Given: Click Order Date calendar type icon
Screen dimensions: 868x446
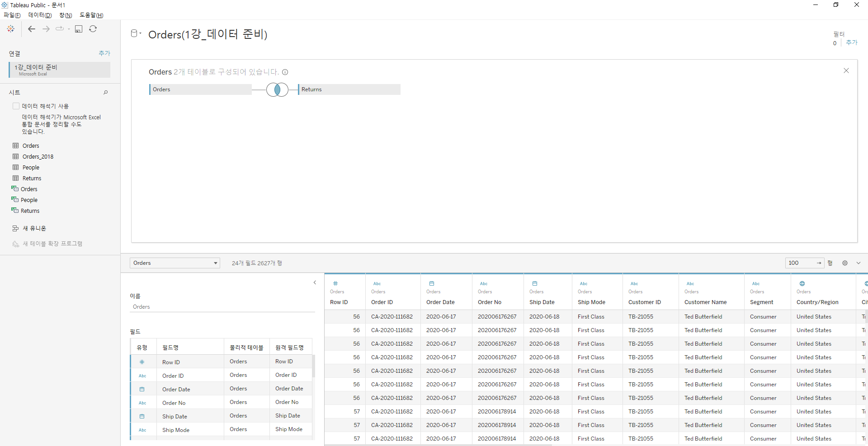Looking at the screenshot, I should tap(432, 283).
